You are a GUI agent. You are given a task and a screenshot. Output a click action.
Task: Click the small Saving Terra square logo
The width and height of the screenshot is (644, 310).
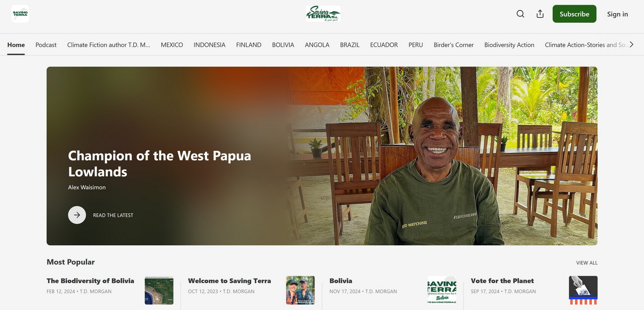(x=20, y=14)
